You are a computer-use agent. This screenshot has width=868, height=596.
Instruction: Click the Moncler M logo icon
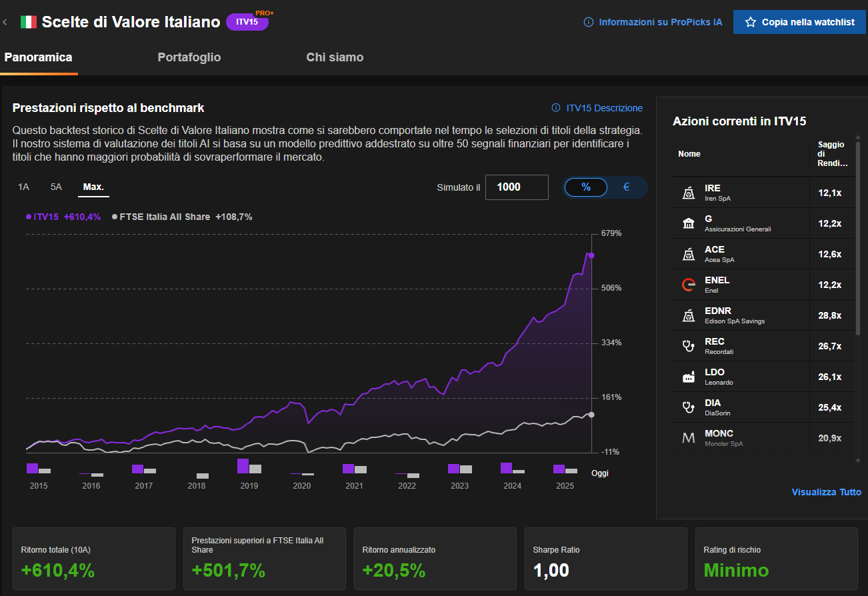tap(688, 438)
